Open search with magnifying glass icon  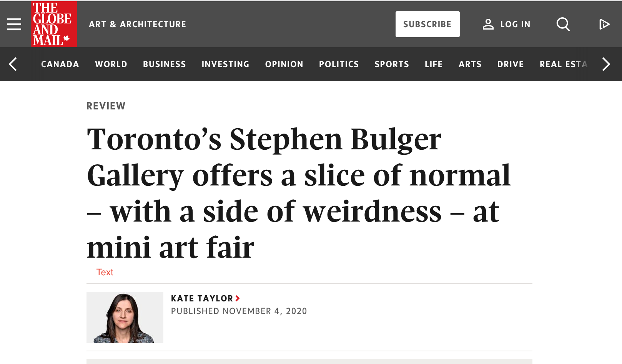pos(563,24)
